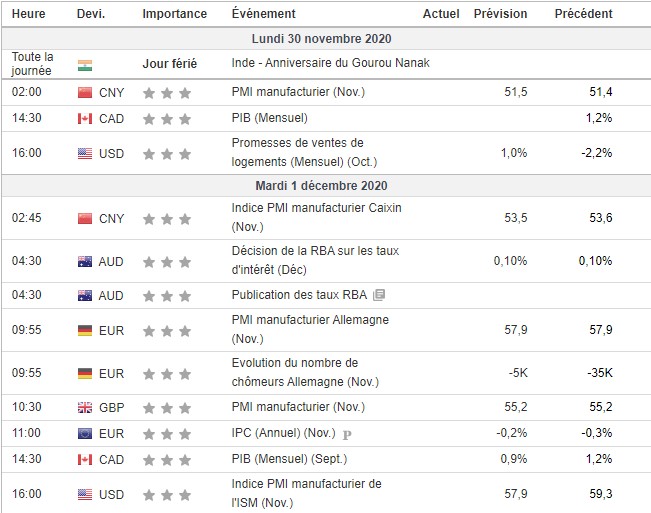This screenshot has width=651, height=513.
Task: Click the Précédent column header
Action: pyautogui.click(x=584, y=14)
